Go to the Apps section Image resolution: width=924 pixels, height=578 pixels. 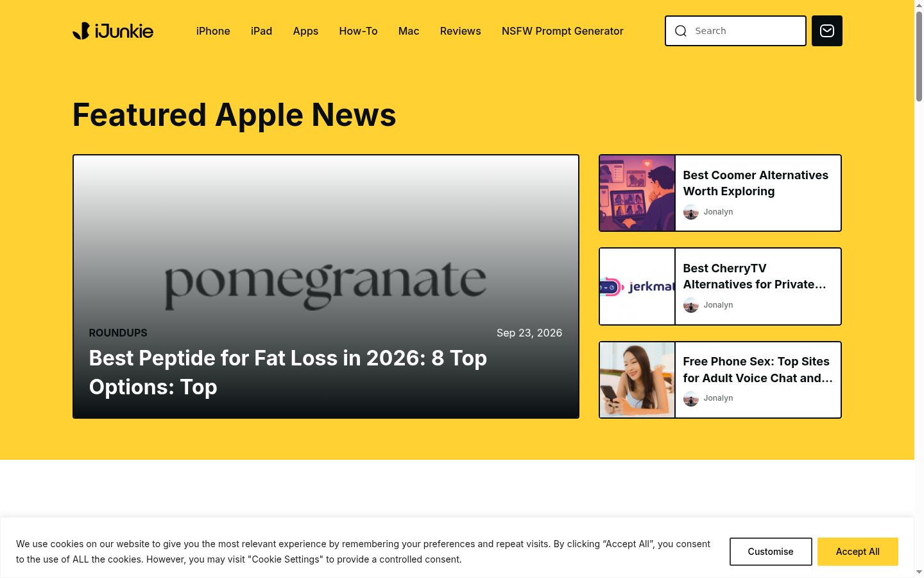click(x=305, y=31)
